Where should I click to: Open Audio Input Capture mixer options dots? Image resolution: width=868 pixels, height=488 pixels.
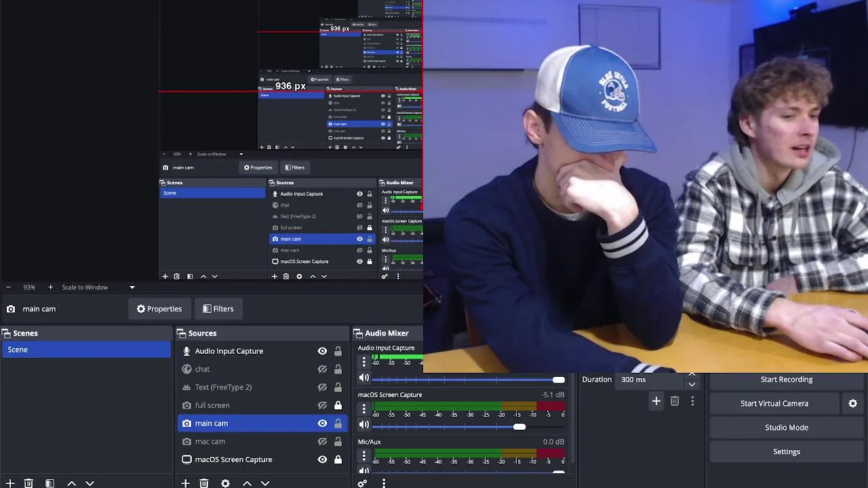[x=364, y=362]
